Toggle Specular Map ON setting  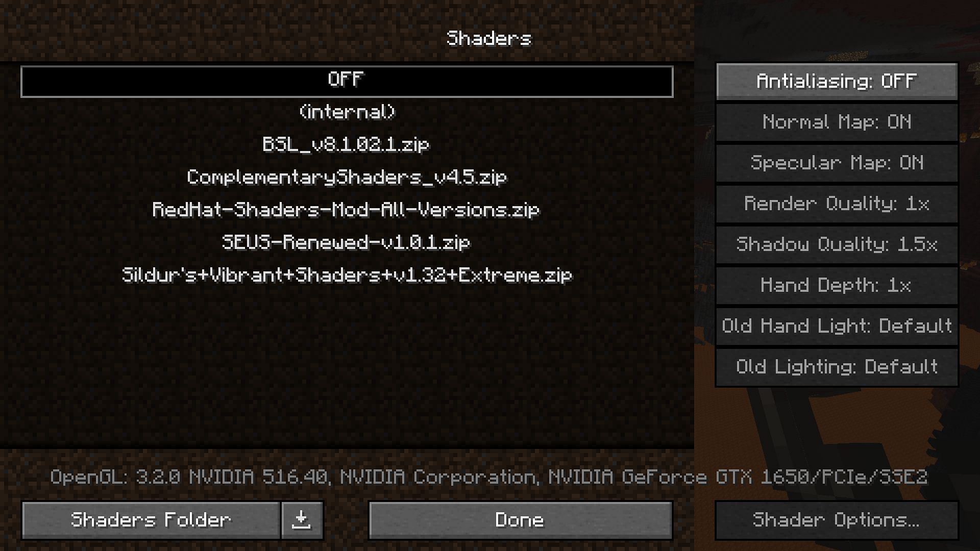point(837,161)
